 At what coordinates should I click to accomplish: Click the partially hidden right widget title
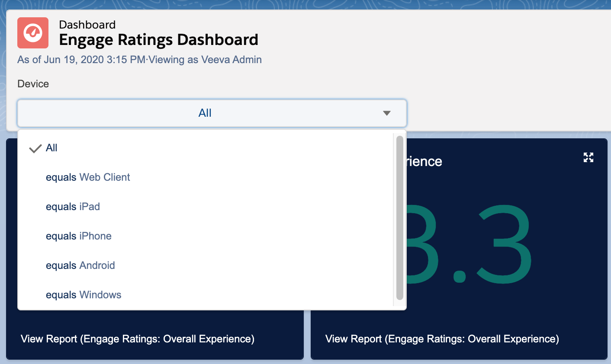[x=424, y=162]
